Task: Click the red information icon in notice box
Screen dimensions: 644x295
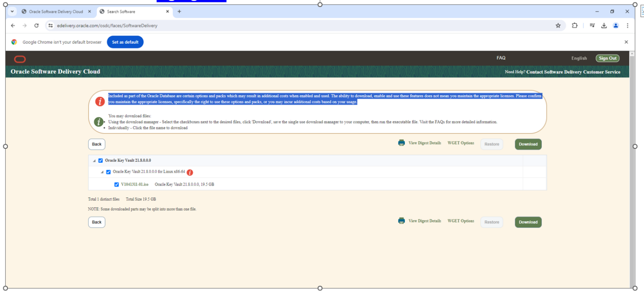Action: pyautogui.click(x=100, y=101)
